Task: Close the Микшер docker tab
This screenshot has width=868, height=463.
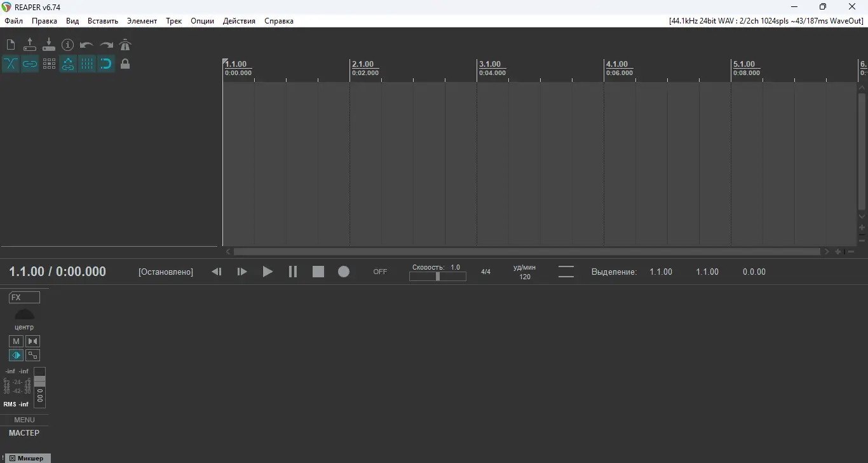Action: click(12, 458)
